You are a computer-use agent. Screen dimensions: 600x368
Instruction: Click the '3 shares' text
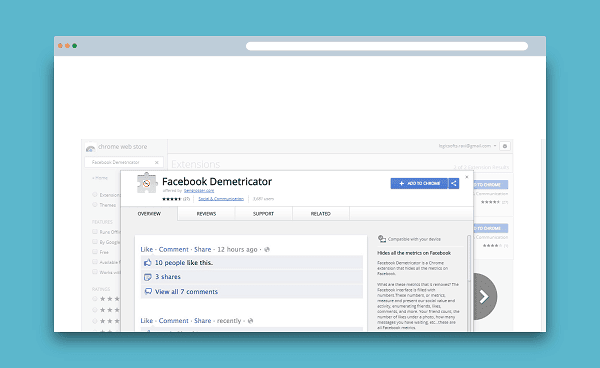(x=168, y=277)
